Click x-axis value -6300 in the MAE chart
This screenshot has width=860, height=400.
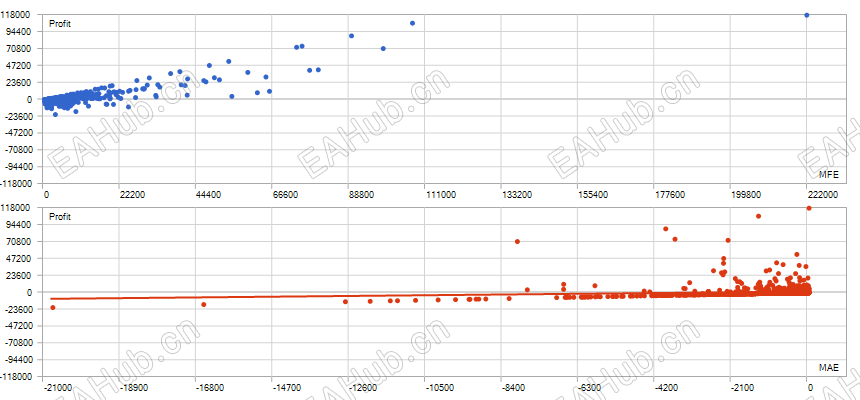pos(591,388)
